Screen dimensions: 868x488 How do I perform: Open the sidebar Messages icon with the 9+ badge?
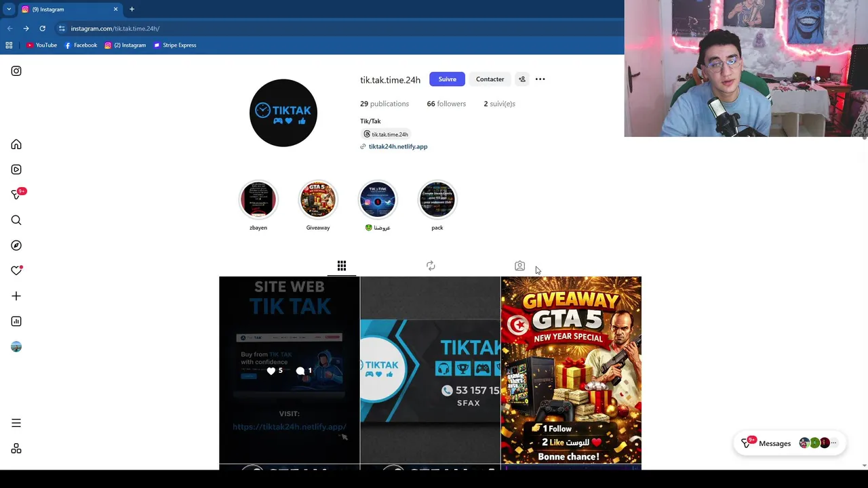(x=16, y=195)
